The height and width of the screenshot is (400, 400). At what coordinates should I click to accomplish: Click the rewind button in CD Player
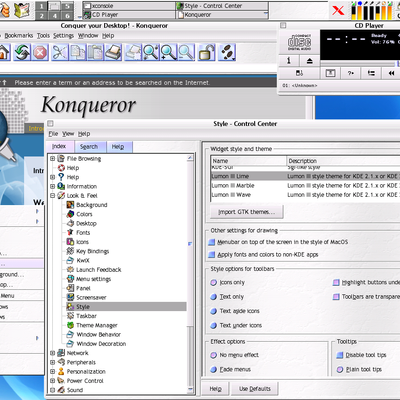391,73
